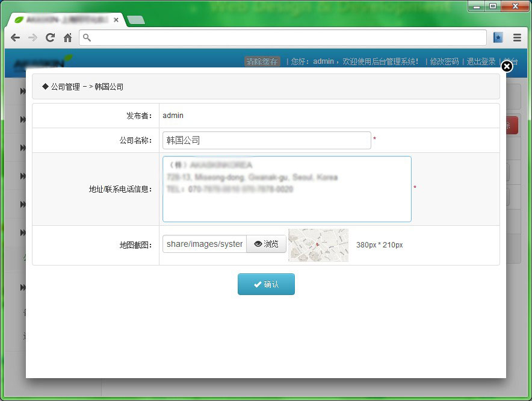Image resolution: width=532 pixels, height=401 pixels.
Task: Click the breadcrumb text 公司管理 -> 韩国公司
Action: (x=87, y=87)
